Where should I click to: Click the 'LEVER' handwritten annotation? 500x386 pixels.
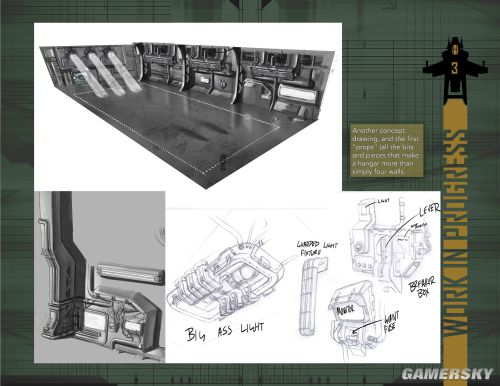click(x=430, y=210)
